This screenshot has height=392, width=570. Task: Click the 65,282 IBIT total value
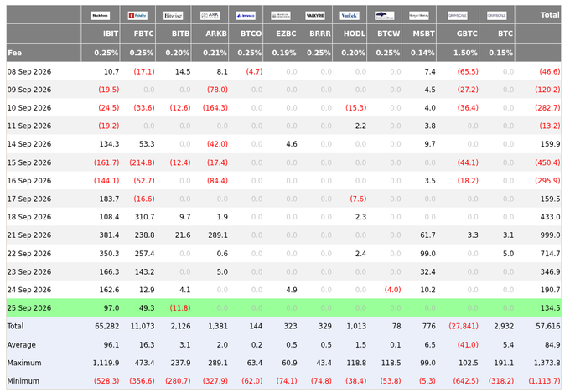point(107,326)
